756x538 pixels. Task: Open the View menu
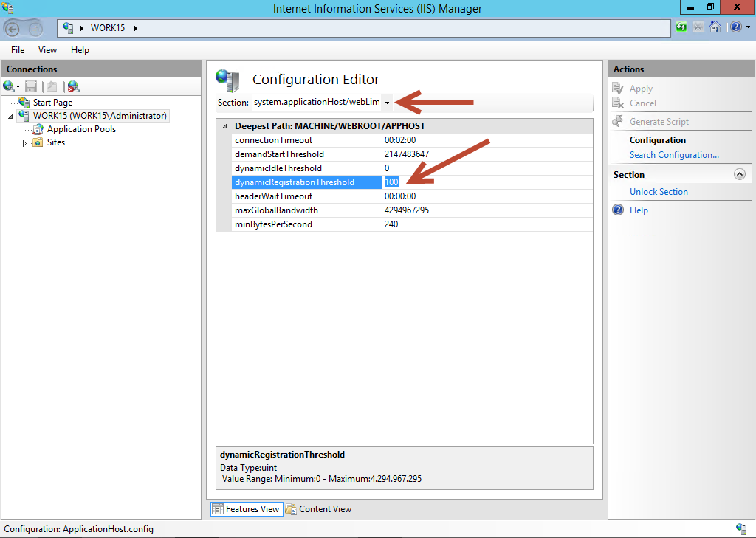pos(47,50)
